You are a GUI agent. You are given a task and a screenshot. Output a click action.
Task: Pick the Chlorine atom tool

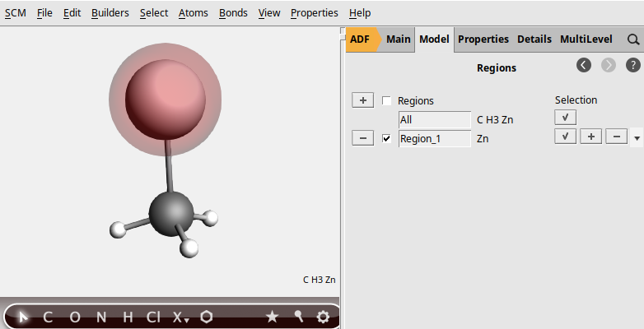[153, 317]
